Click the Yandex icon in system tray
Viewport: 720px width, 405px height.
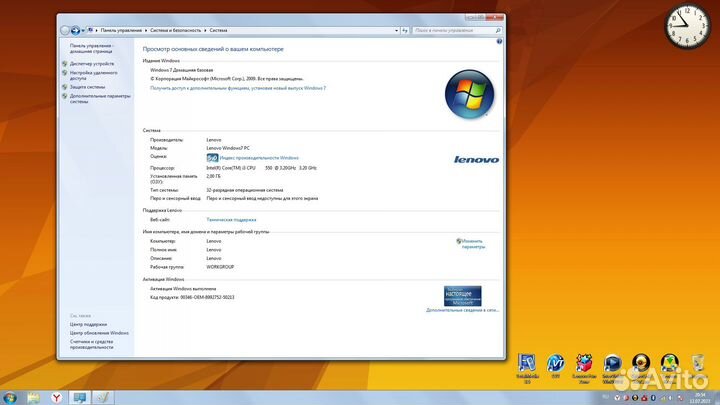tap(617, 398)
